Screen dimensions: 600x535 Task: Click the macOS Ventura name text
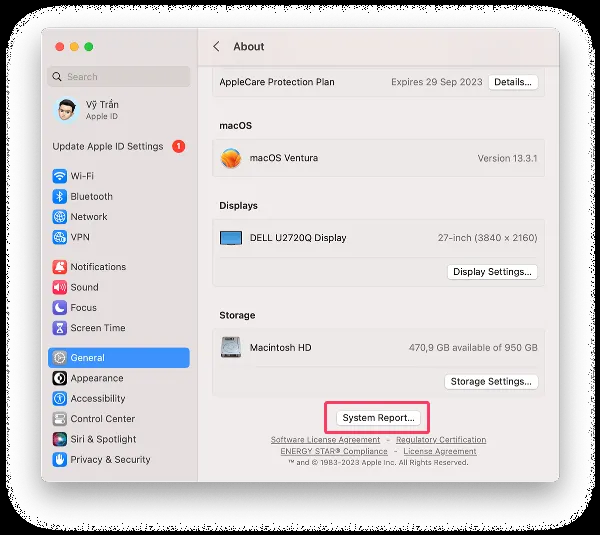284,158
